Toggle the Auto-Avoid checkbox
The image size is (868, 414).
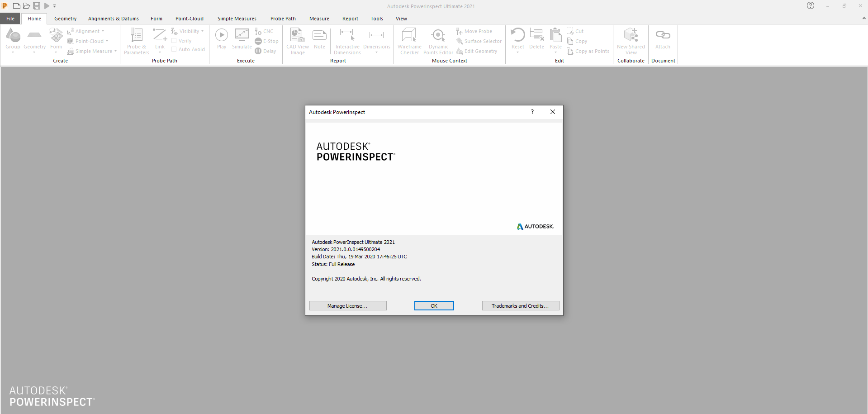tap(174, 49)
